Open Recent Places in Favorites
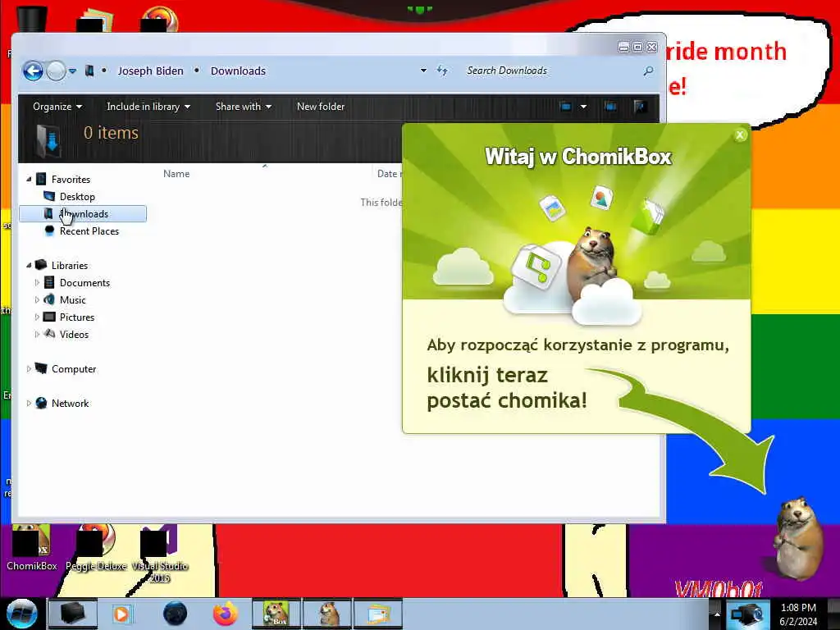This screenshot has width=840, height=630. pyautogui.click(x=89, y=231)
